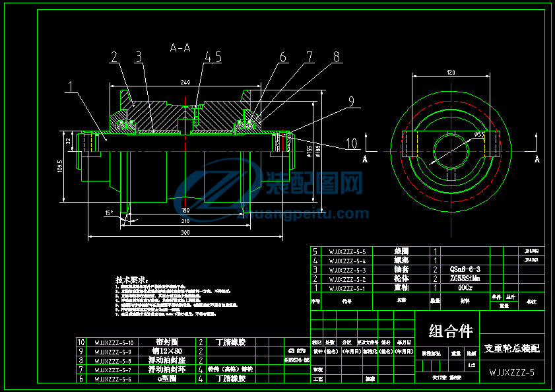Image resolution: width=555 pixels, height=392 pixels.
Task: Select '丁腈橡胶' material in the row 10 密封圈
Action: click(231, 342)
